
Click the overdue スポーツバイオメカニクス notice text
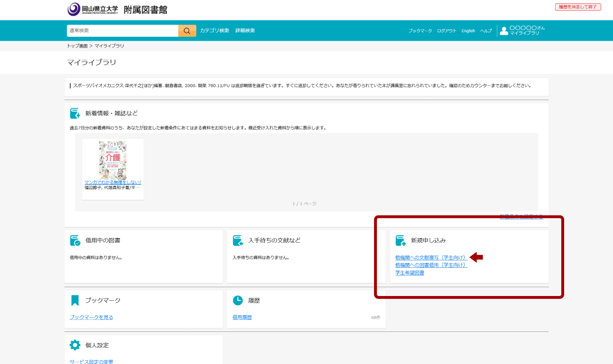(302, 86)
